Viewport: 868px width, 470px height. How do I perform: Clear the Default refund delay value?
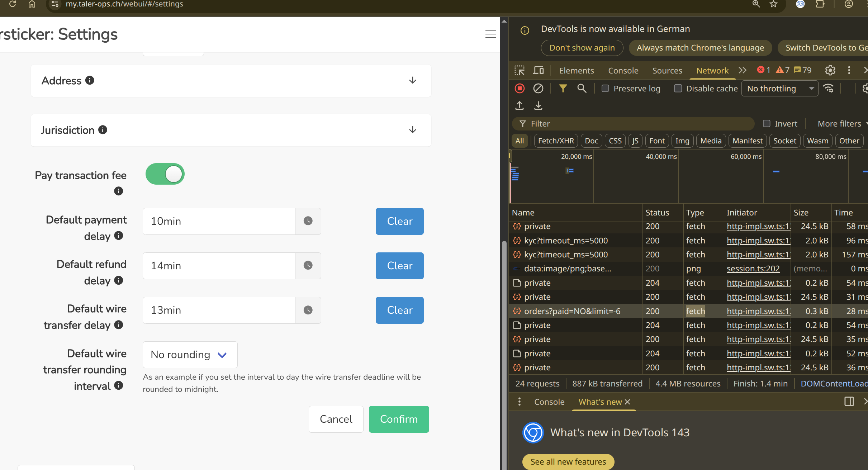pyautogui.click(x=399, y=266)
